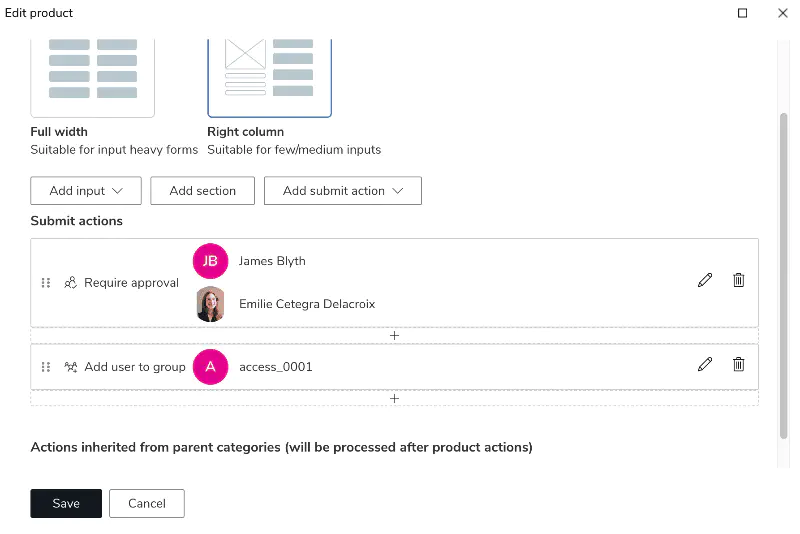The width and height of the screenshot is (800, 534).
Task: Click the Submit actions heading
Action: (77, 221)
